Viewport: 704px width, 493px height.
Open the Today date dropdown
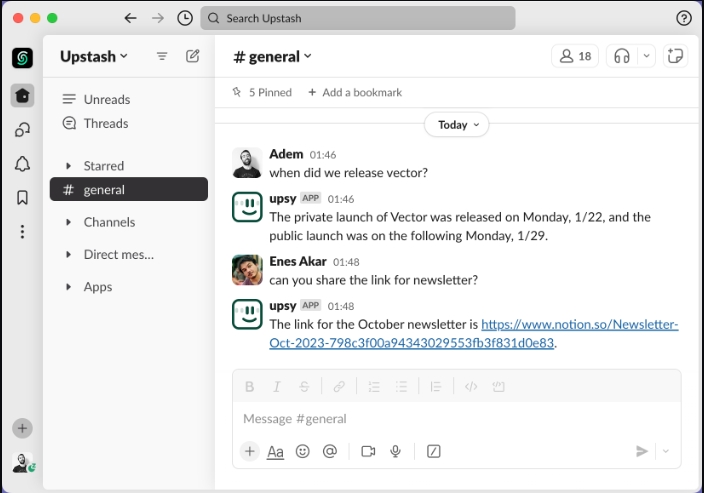pyautogui.click(x=457, y=125)
